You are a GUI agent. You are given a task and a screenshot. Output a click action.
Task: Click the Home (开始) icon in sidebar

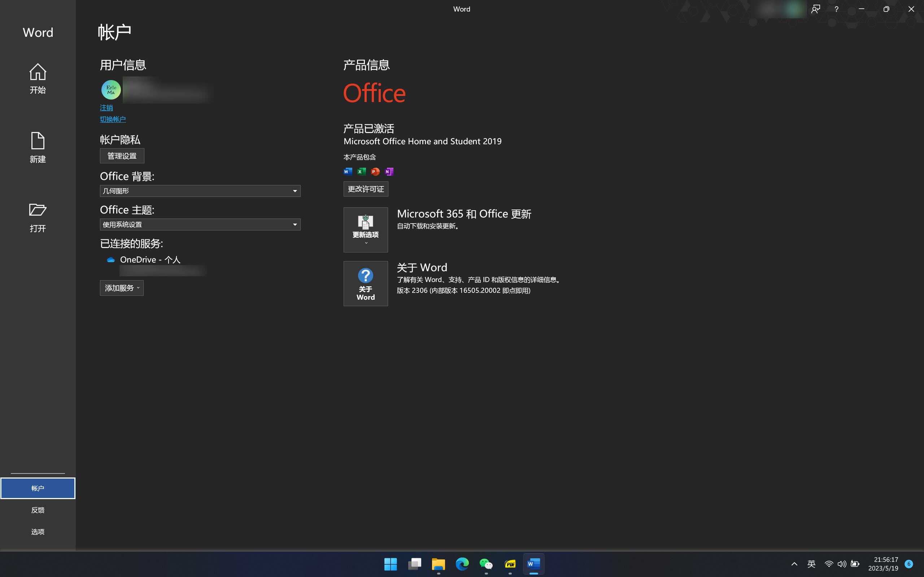point(38,78)
